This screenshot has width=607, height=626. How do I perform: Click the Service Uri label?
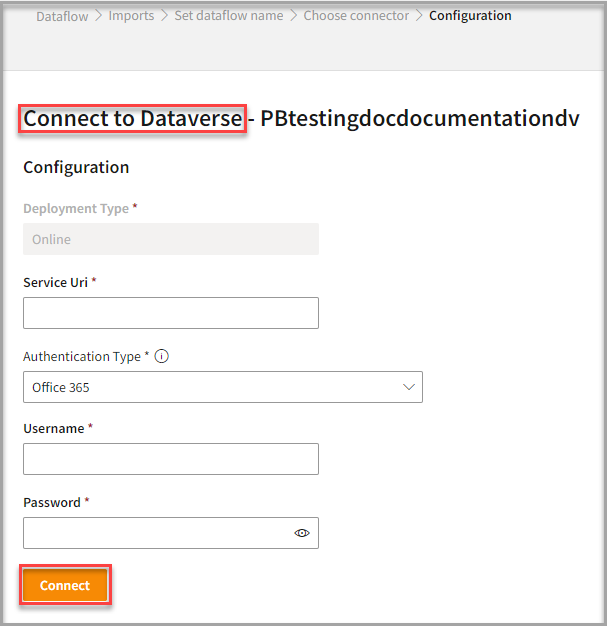pos(56,283)
